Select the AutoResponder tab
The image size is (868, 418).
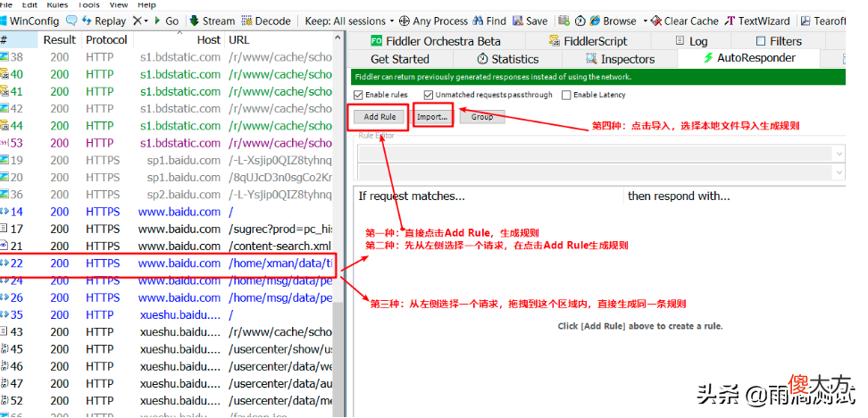click(749, 58)
